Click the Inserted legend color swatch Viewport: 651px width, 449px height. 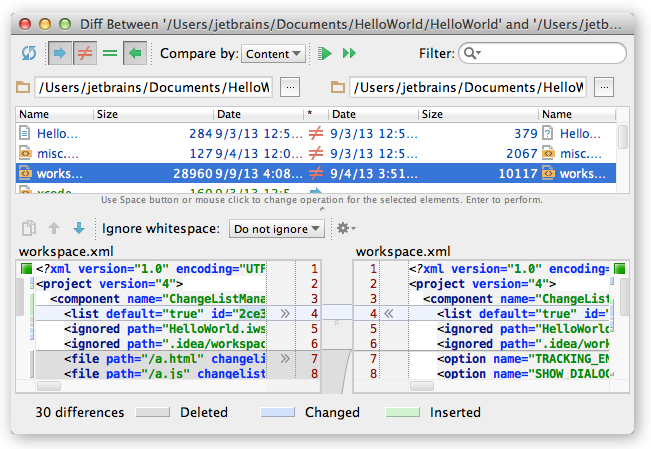point(402,412)
